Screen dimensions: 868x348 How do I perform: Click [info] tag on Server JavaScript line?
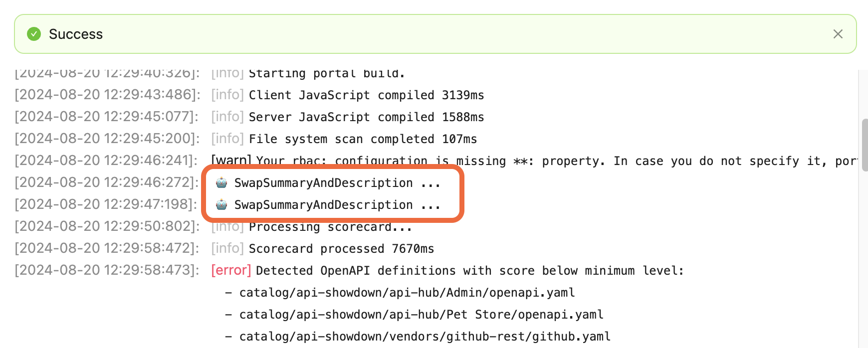(x=227, y=117)
